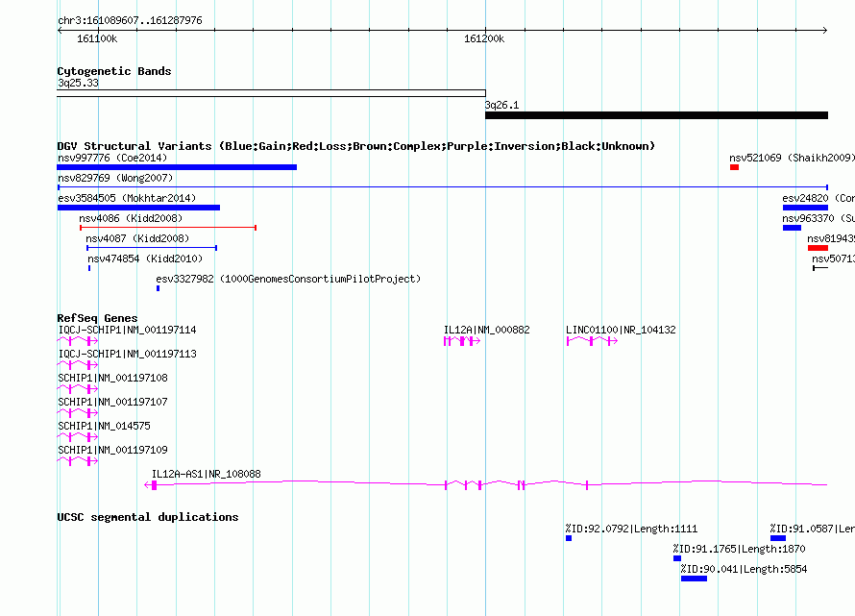Select the IQCJ-SCHIP1 NM_001197113 transcript glyph
This screenshot has width=855, height=616.
click(x=78, y=365)
